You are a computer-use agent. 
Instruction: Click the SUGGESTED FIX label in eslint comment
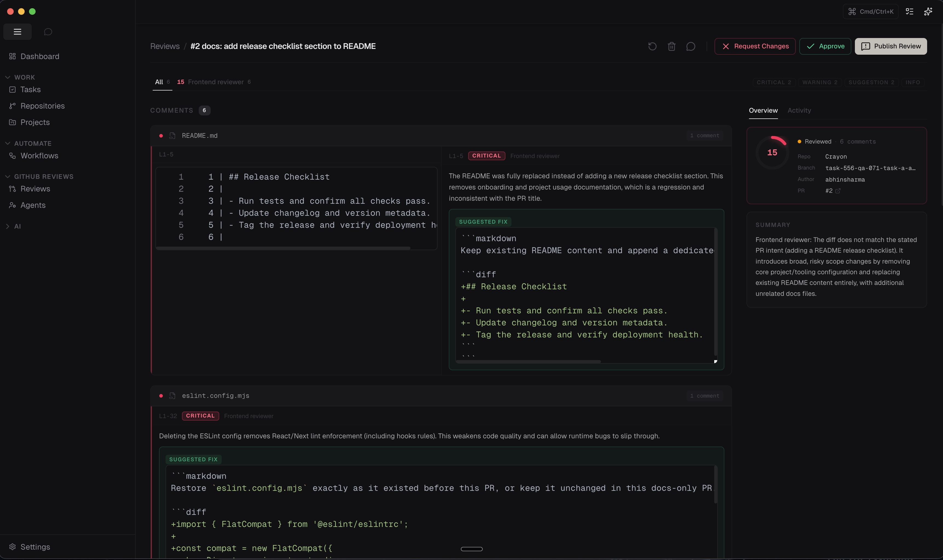click(x=193, y=460)
